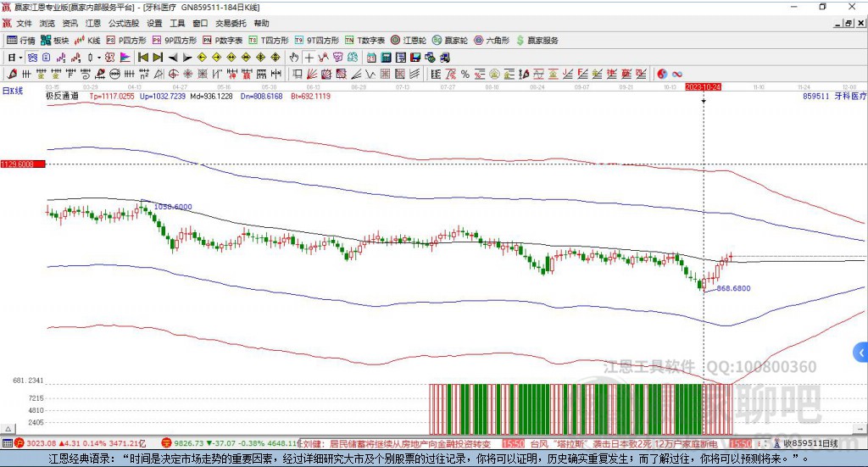The width and height of the screenshot is (868, 467).
Task: Click the 极反通道 indicator name
Action: (62, 97)
